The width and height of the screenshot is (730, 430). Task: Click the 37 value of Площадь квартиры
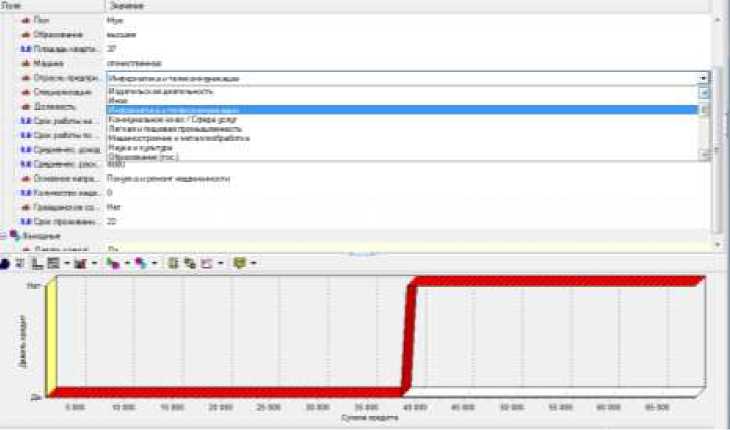(x=112, y=49)
